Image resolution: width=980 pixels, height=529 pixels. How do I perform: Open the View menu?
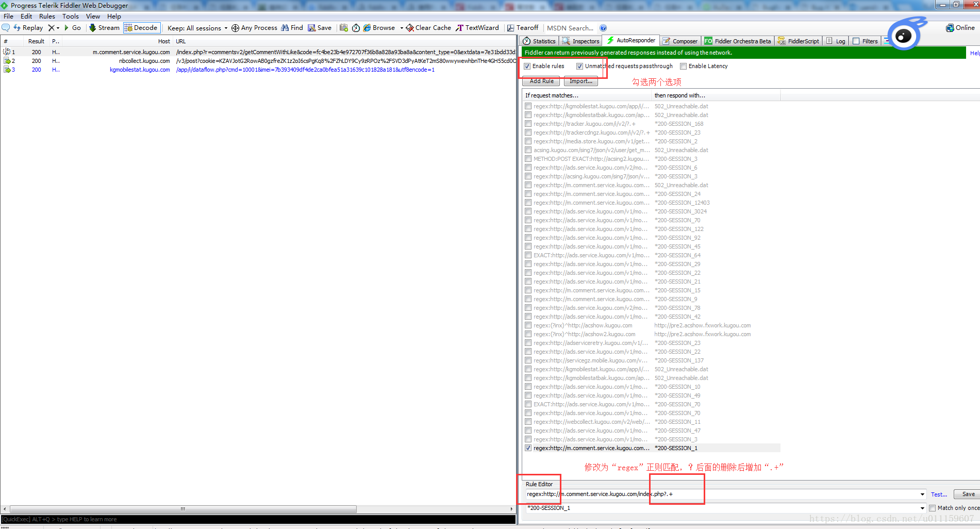coord(93,16)
